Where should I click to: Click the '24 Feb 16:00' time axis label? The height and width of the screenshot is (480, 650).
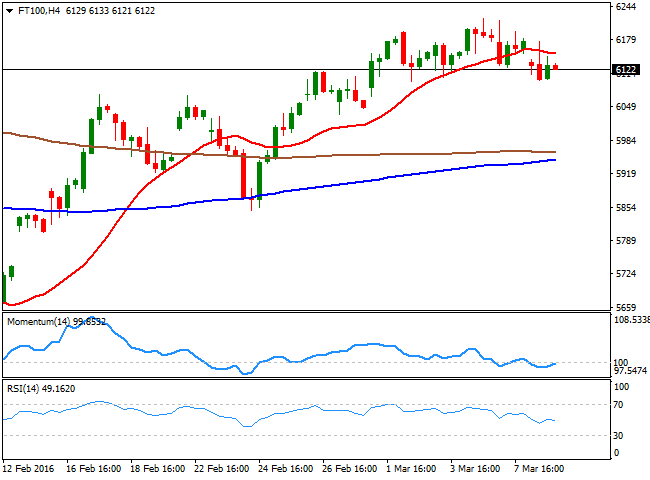pos(285,468)
